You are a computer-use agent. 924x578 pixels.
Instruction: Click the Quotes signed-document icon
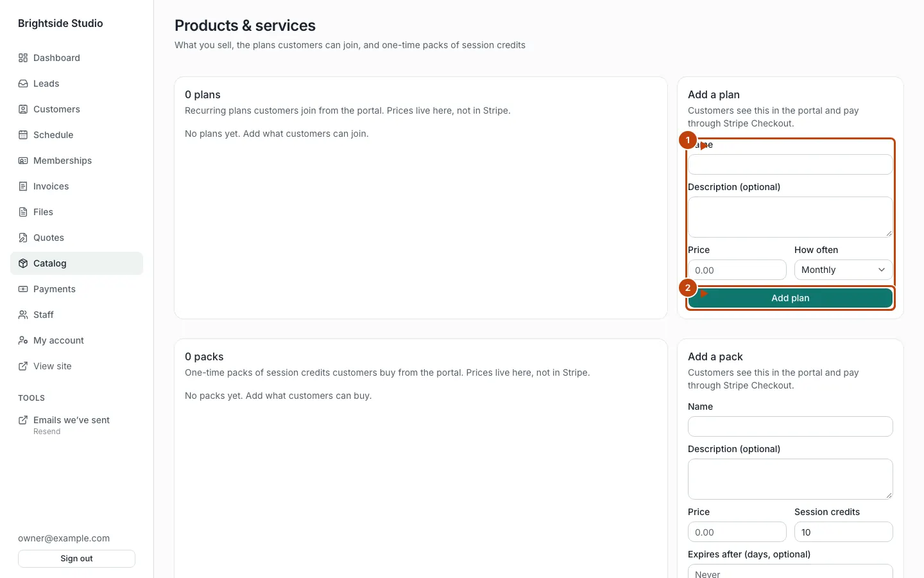(x=23, y=238)
